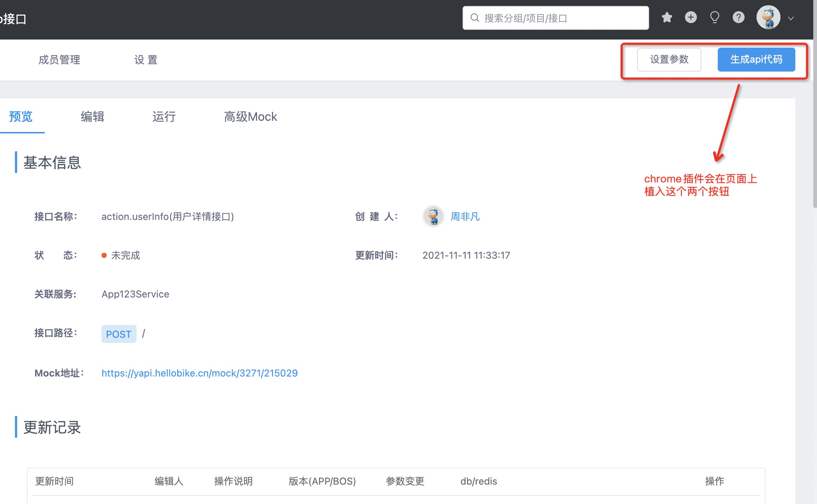Screen dimensions: 817x504
Task: Click the 设置参数 button
Action: pyautogui.click(x=669, y=60)
